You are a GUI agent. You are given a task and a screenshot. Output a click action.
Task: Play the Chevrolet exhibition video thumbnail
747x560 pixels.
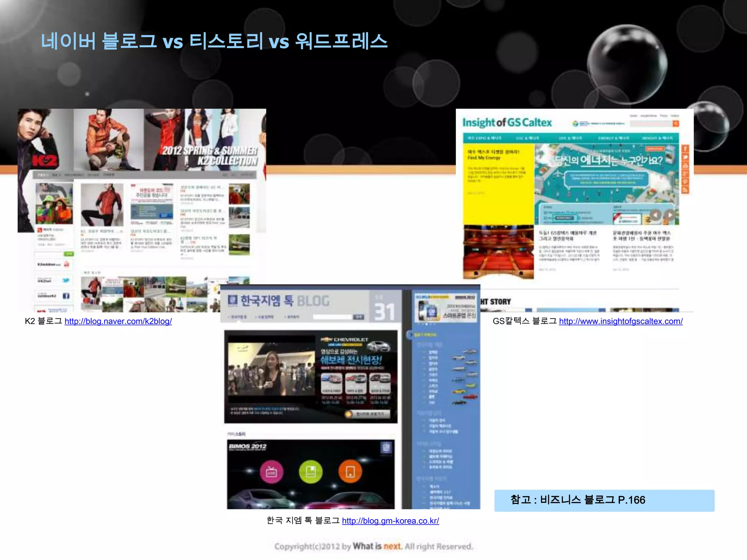271,369
